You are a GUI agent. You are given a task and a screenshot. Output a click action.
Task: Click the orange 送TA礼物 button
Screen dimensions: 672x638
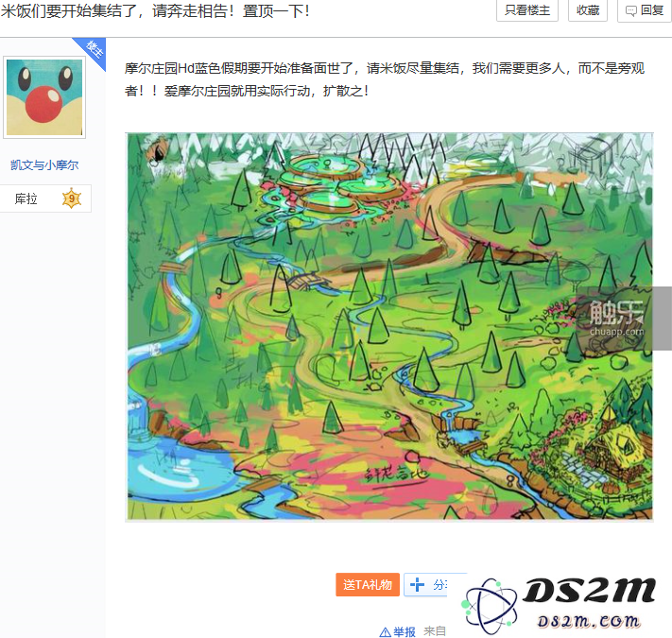point(368,584)
